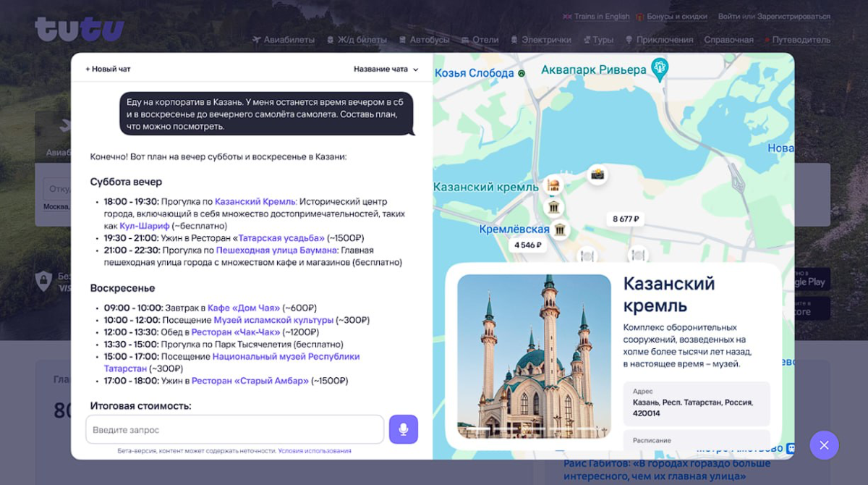Open the museum marker near Кремлёвская
Image resolution: width=868 pixels, height=485 pixels.
tap(560, 230)
